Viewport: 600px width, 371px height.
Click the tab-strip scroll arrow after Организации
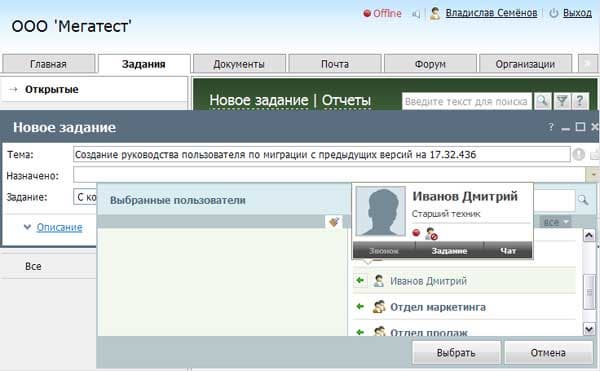pos(587,64)
